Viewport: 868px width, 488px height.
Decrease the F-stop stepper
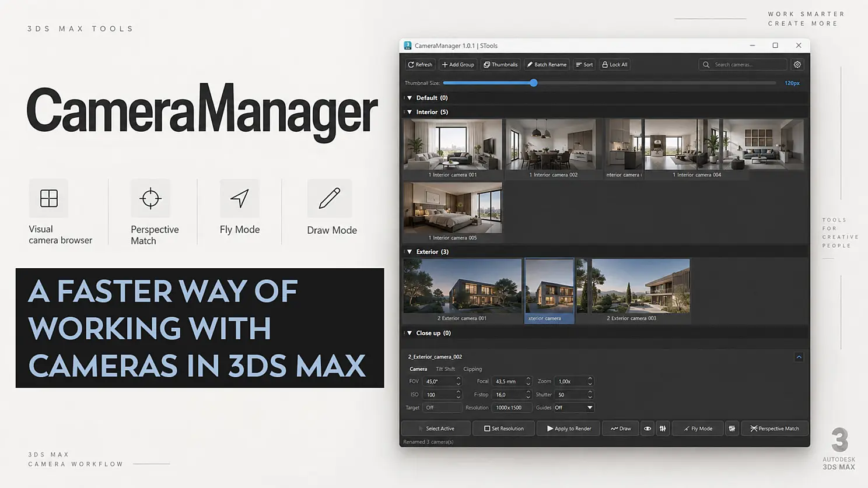(x=528, y=397)
